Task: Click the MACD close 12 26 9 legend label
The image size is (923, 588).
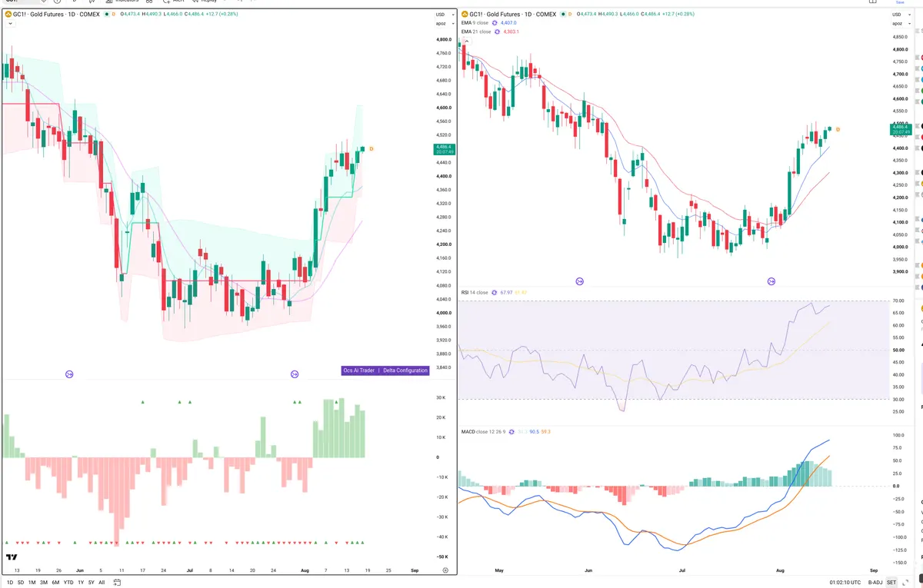Action: (483, 432)
